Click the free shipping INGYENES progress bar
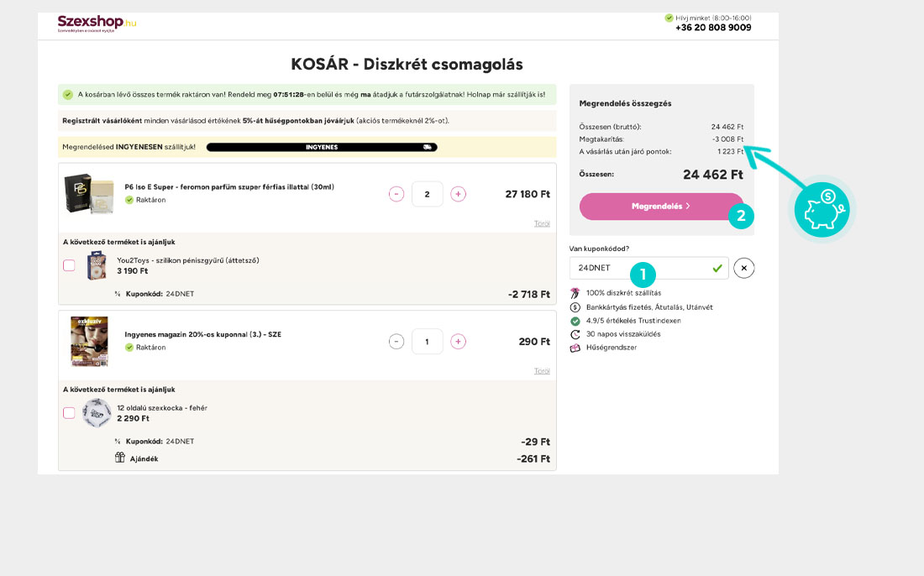Image resolution: width=924 pixels, height=576 pixels. [322, 147]
